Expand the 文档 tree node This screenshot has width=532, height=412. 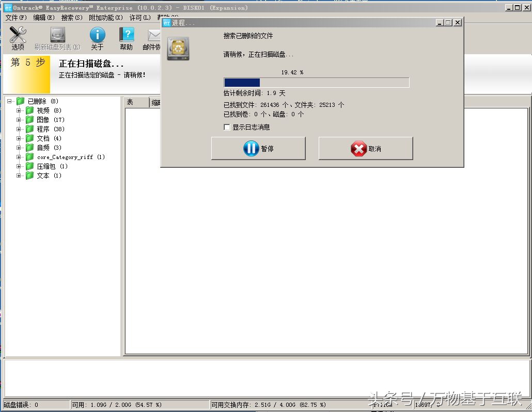(x=19, y=138)
